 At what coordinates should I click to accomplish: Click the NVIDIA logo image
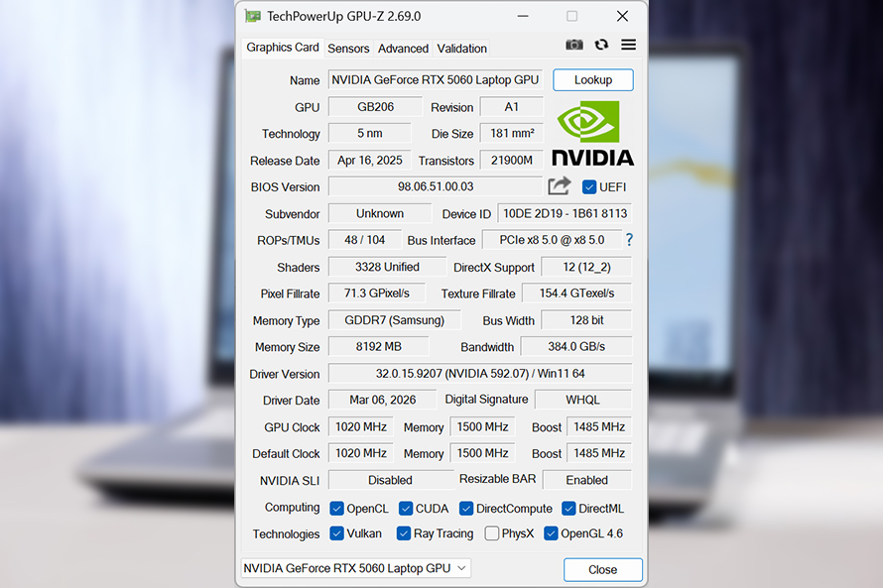(x=592, y=134)
